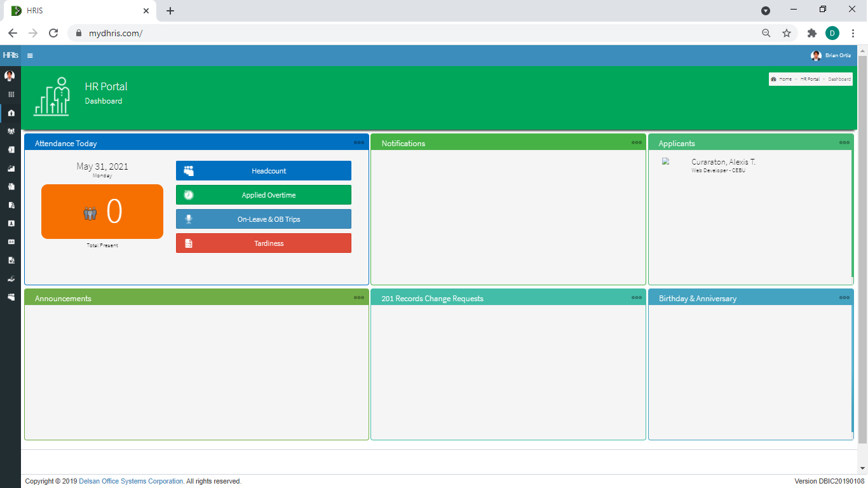The width and height of the screenshot is (868, 488).
Task: Open the Chrome extensions puzzle icon
Action: 811,33
